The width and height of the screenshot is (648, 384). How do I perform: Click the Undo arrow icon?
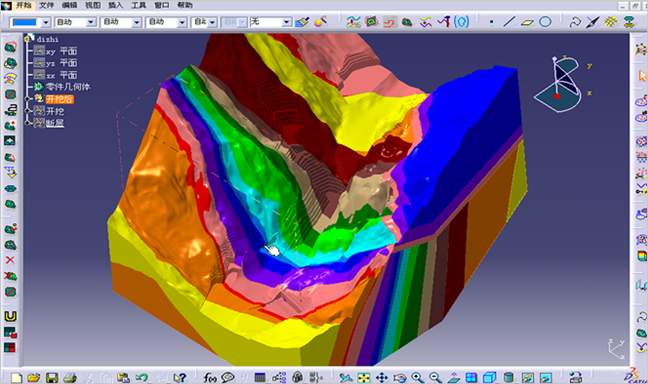click(x=141, y=377)
